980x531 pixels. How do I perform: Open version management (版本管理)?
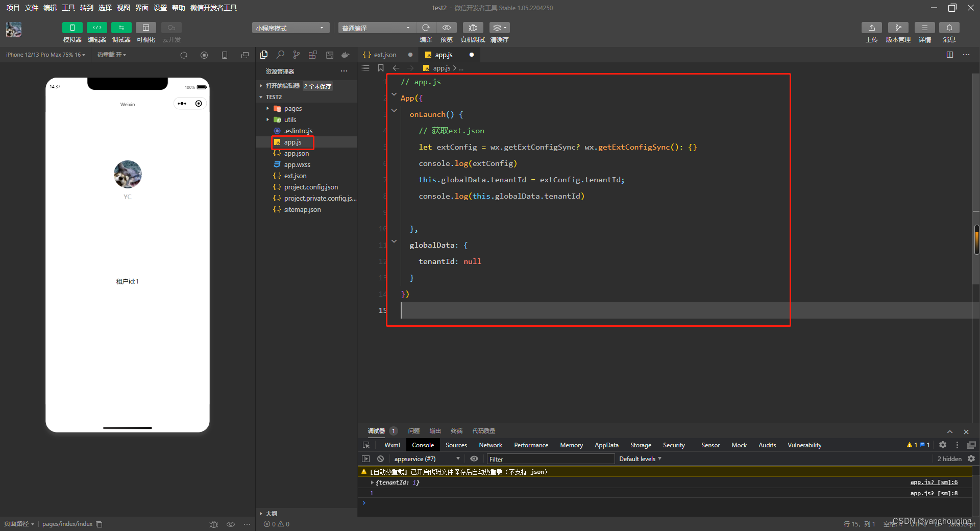coord(898,28)
